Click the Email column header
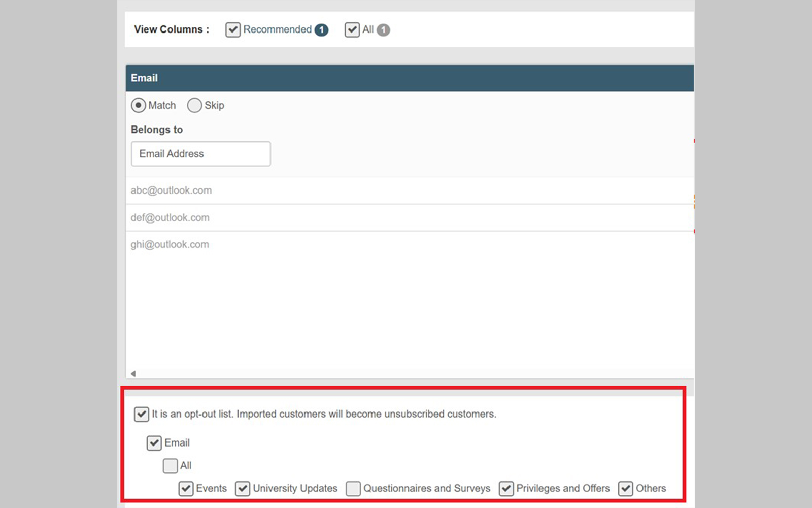The image size is (812, 508). tap(145, 78)
